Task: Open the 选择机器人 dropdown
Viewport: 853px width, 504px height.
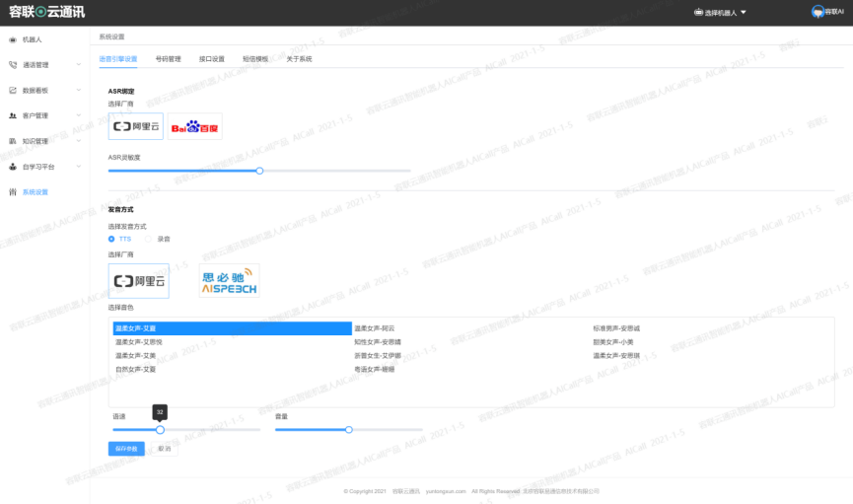Action: pos(720,13)
